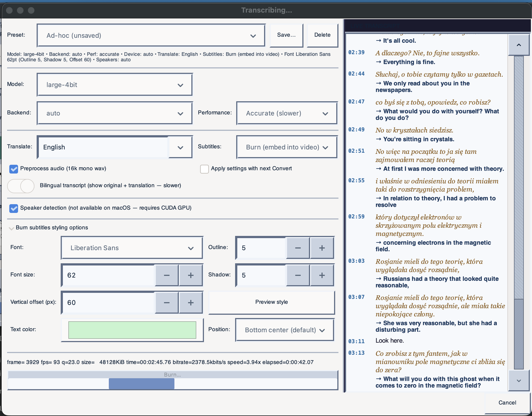532x416 pixels.
Task: Click the Outline value field
Action: point(261,248)
